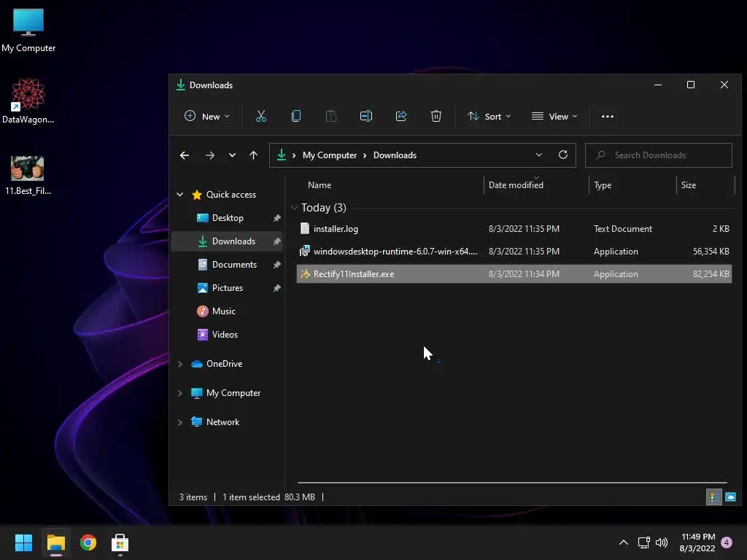Open the New dropdown menu
The height and width of the screenshot is (560, 747).
pyautogui.click(x=206, y=116)
